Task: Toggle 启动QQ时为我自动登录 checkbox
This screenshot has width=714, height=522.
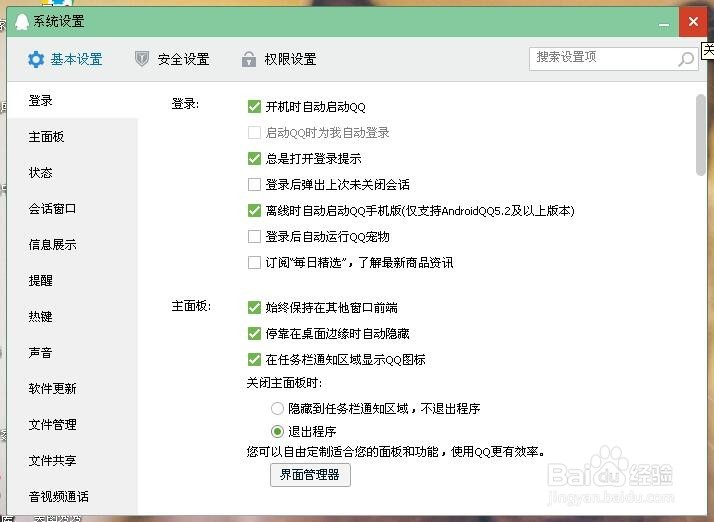Action: pyautogui.click(x=254, y=133)
